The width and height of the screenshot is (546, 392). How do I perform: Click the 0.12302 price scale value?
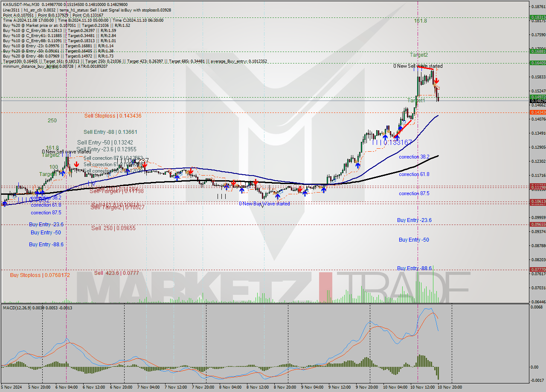coord(538,161)
